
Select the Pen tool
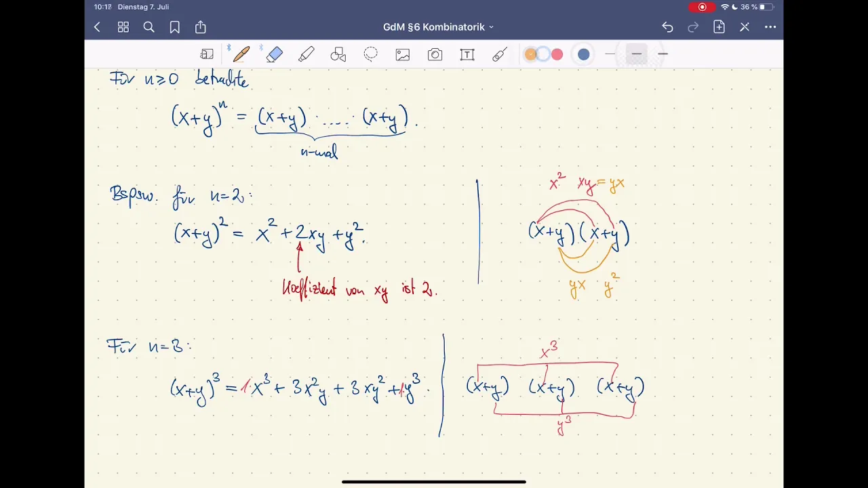(241, 54)
